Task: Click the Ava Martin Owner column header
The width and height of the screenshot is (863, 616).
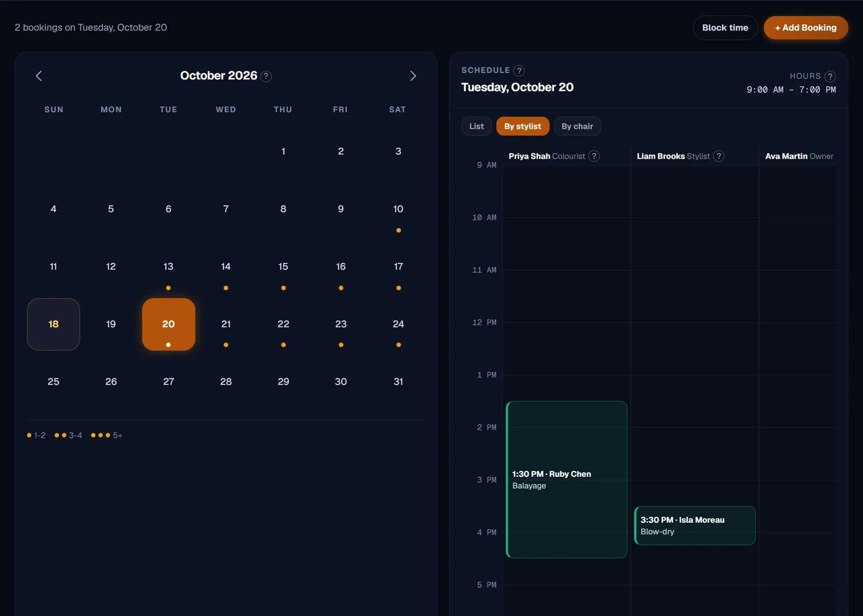Action: point(799,156)
